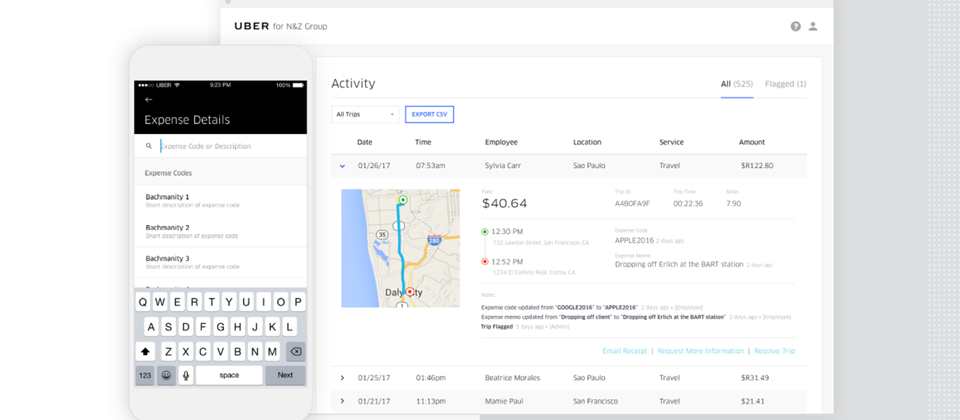Tap the M key on the phone keyboard

coord(273,351)
